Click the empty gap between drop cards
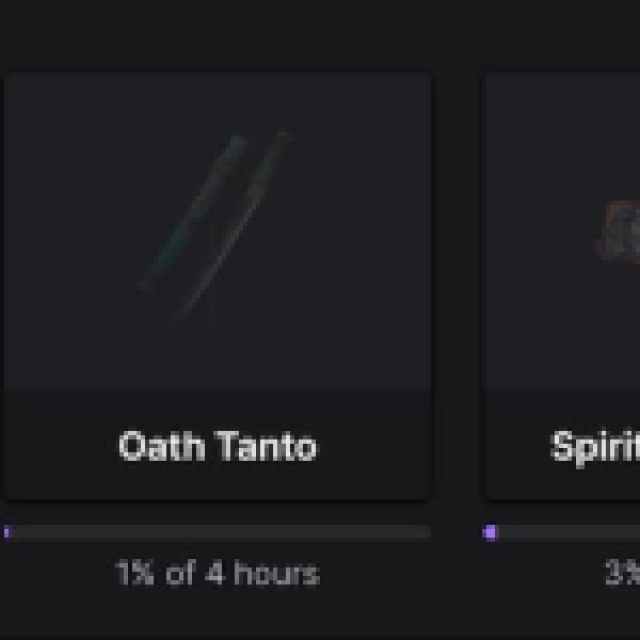The height and width of the screenshot is (640, 640). (x=458, y=285)
